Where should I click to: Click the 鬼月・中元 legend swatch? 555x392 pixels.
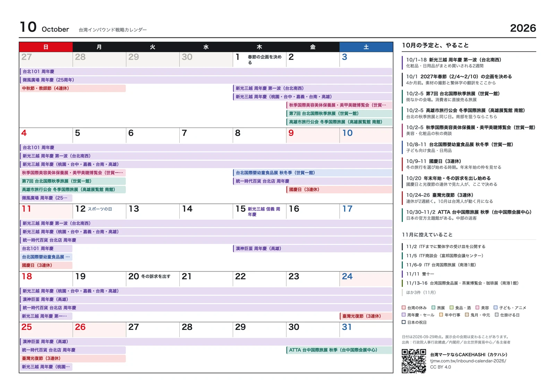point(467,315)
